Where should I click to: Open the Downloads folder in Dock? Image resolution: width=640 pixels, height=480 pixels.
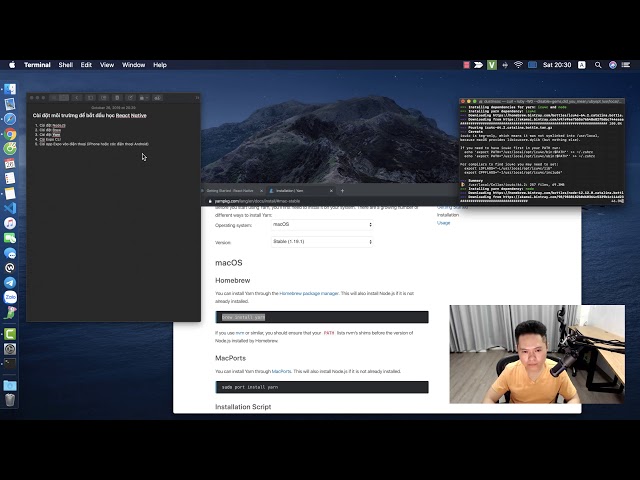coord(10,386)
